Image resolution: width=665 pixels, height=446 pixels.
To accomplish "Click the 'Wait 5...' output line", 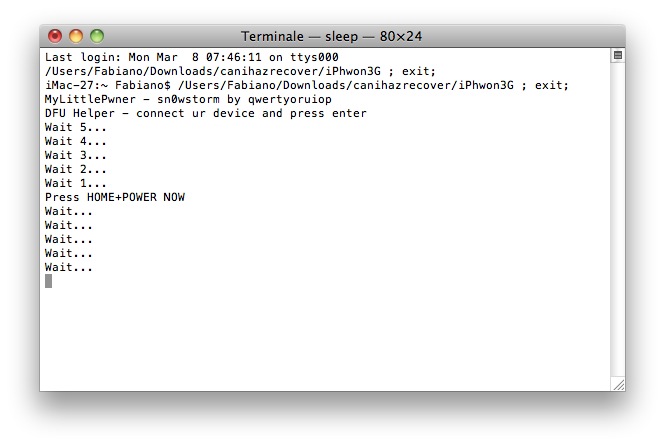I will tap(75, 127).
